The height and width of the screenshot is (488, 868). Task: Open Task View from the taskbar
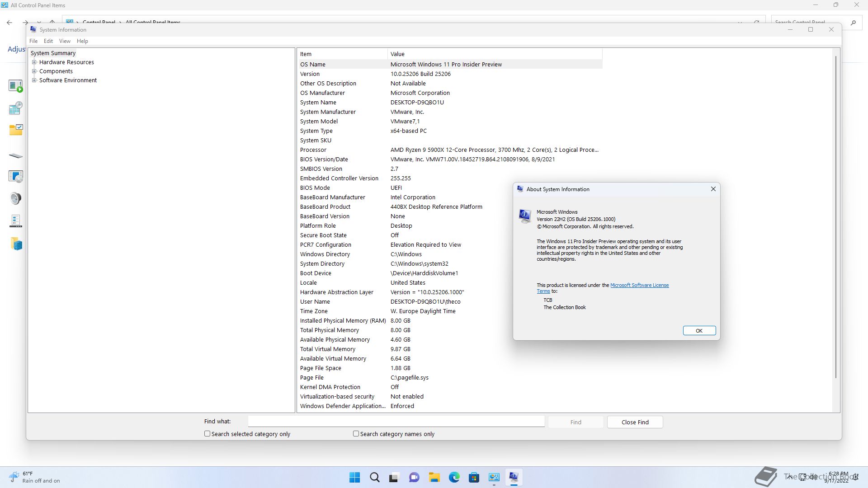pyautogui.click(x=394, y=477)
